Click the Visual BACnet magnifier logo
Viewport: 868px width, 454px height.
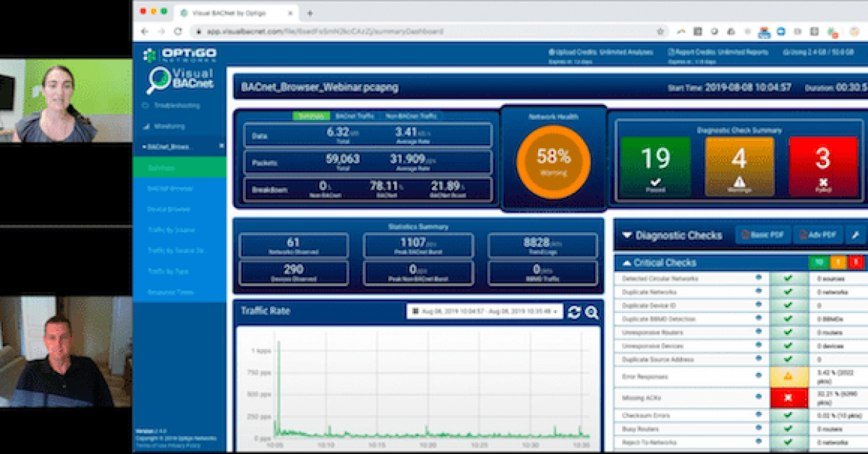pyautogui.click(x=179, y=81)
